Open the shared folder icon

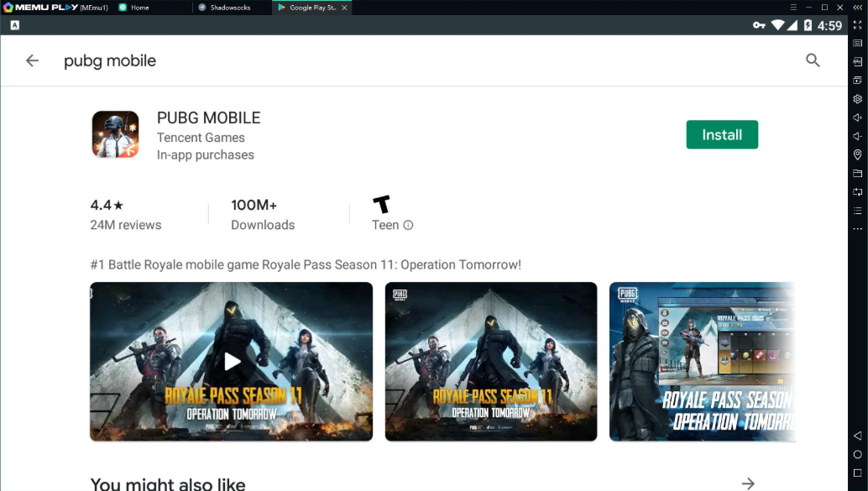pos(857,173)
